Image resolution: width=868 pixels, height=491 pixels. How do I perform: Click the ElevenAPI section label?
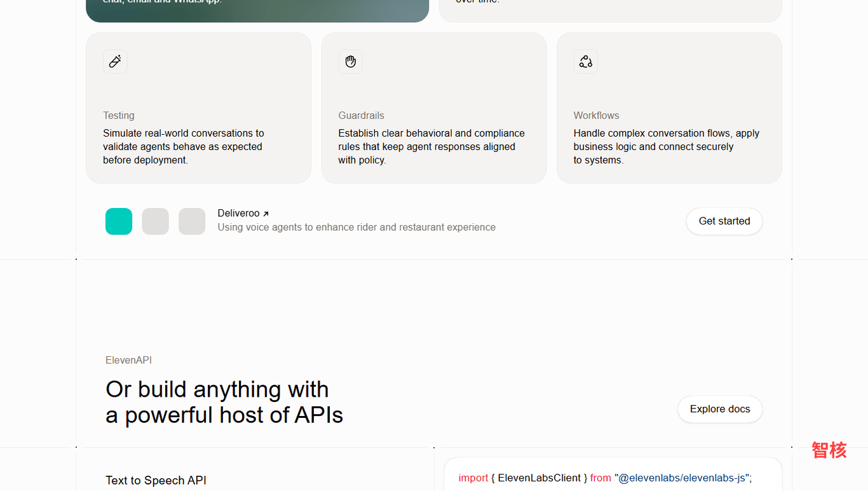tap(128, 360)
